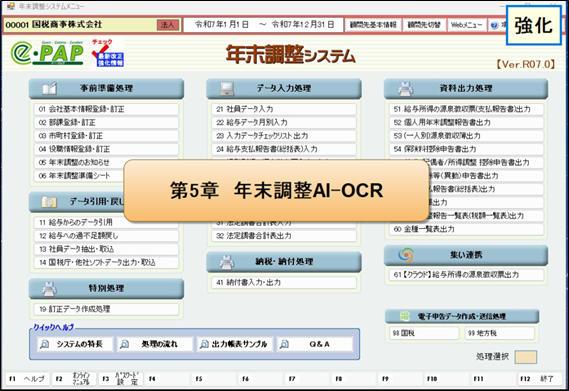
Task: Open the Webメニュー
Action: point(467,25)
